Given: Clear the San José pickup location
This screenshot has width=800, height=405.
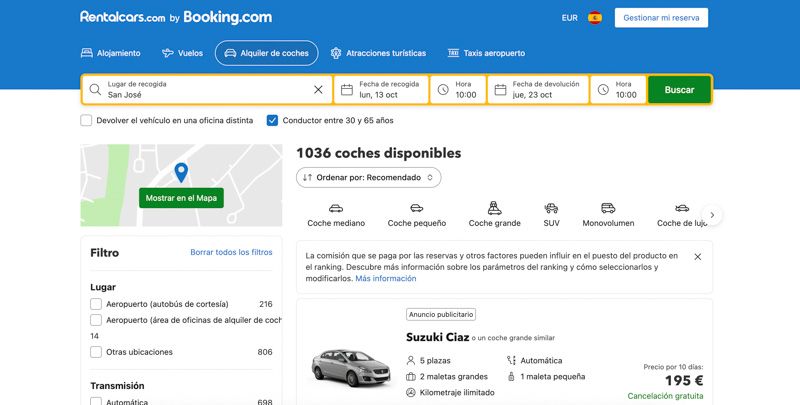Looking at the screenshot, I should [318, 90].
